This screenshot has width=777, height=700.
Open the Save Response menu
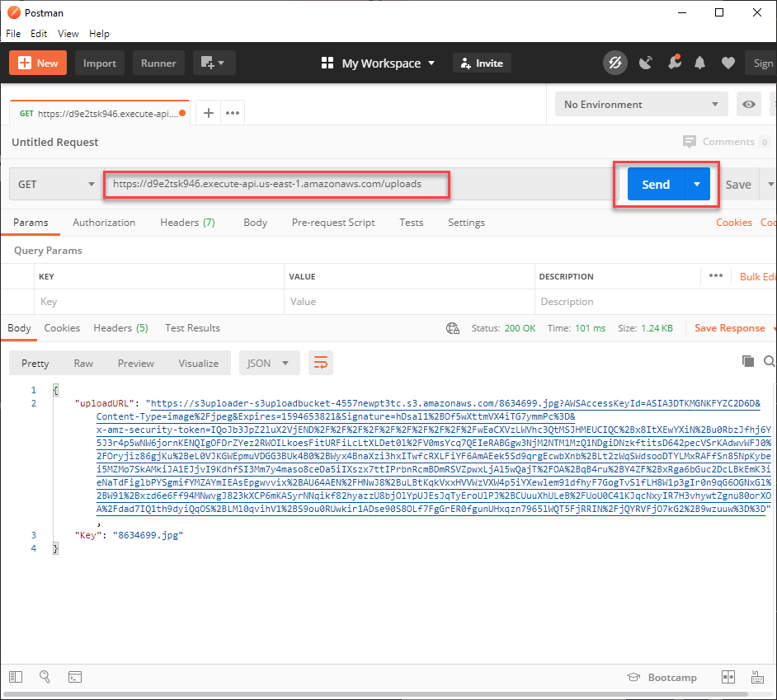pyautogui.click(x=735, y=328)
